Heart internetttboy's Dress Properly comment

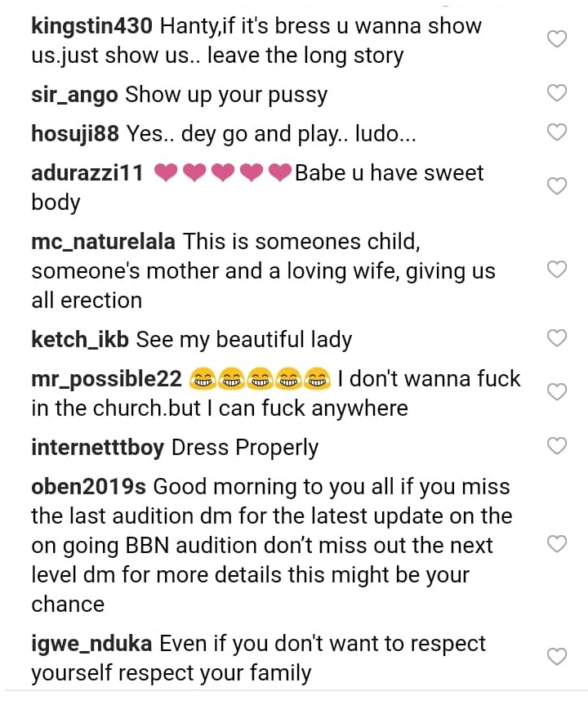(556, 446)
